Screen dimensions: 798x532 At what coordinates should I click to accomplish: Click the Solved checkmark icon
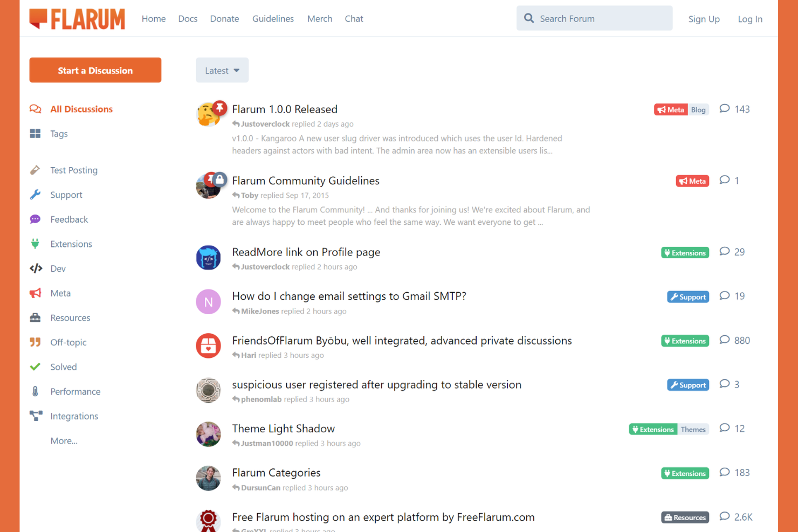coord(36,367)
